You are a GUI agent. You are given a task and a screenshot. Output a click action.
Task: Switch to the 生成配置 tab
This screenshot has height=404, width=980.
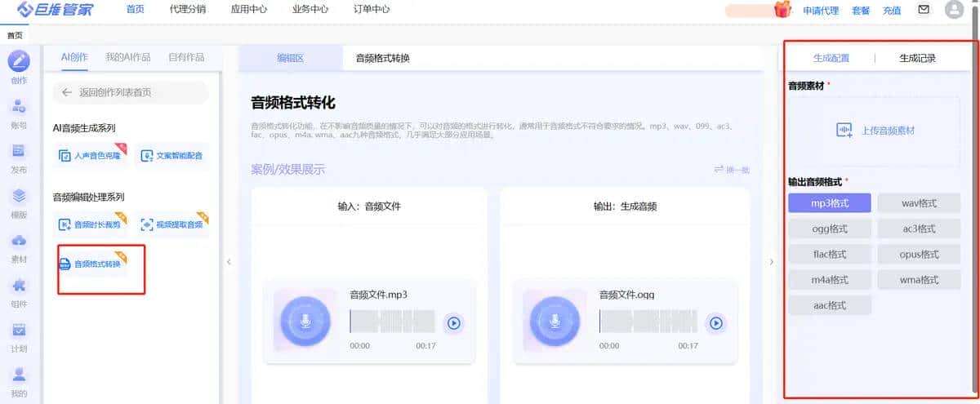pos(831,58)
